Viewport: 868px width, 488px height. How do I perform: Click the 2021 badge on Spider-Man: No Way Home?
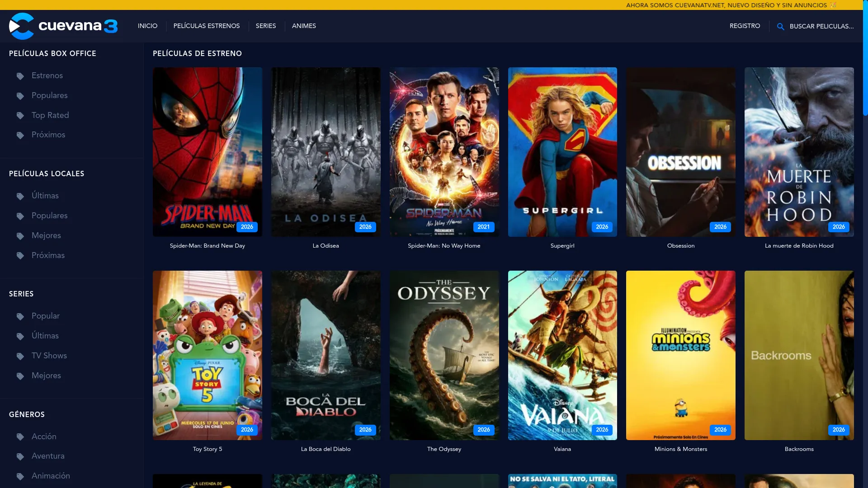(x=484, y=227)
